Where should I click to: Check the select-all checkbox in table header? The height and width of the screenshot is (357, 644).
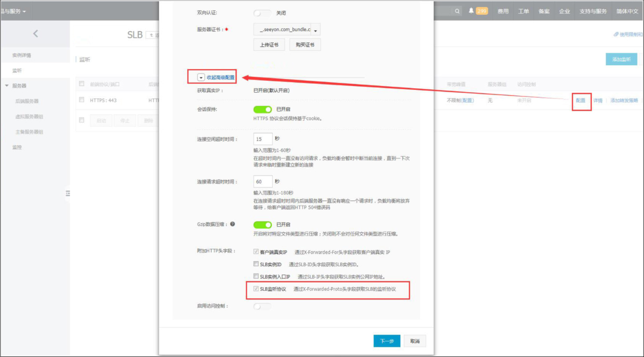(82, 84)
